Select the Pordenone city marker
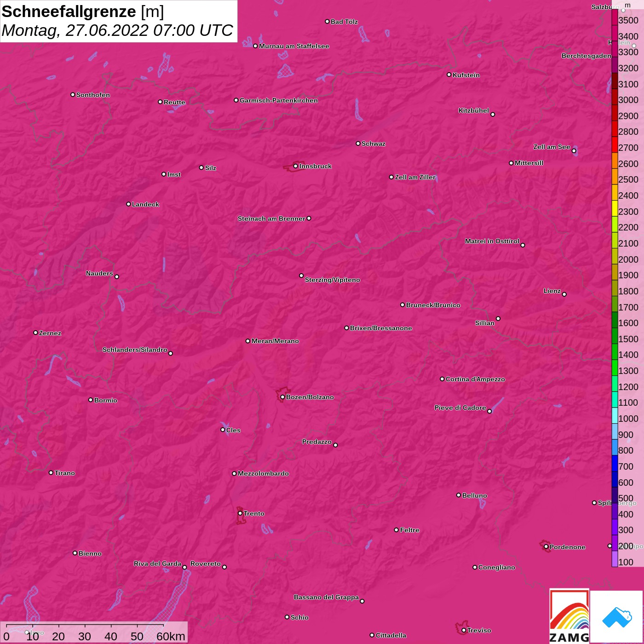This screenshot has width=644, height=644. [546, 547]
